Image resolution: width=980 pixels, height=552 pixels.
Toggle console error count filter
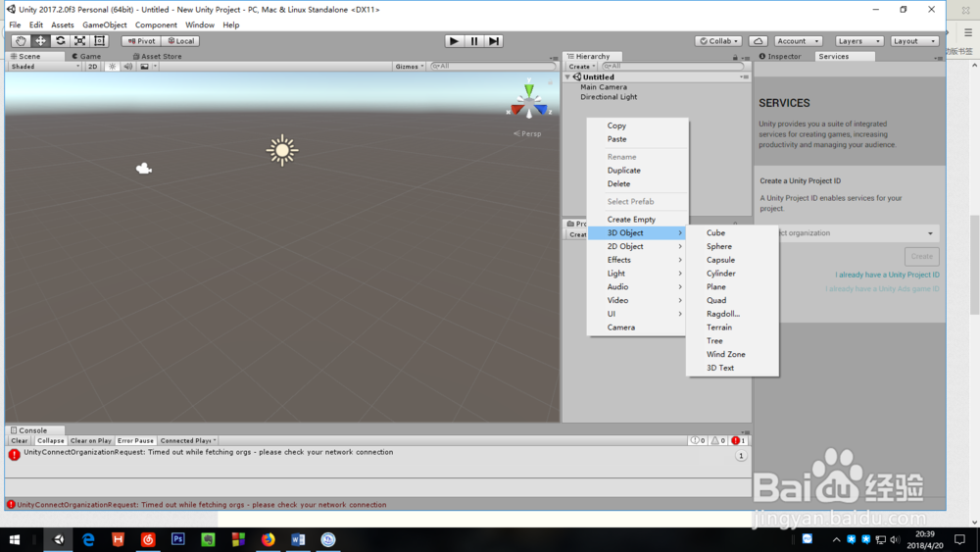click(x=738, y=441)
